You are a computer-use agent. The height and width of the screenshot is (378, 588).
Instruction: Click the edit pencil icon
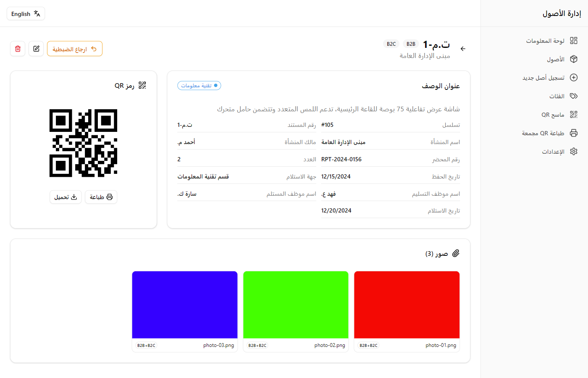pos(36,49)
